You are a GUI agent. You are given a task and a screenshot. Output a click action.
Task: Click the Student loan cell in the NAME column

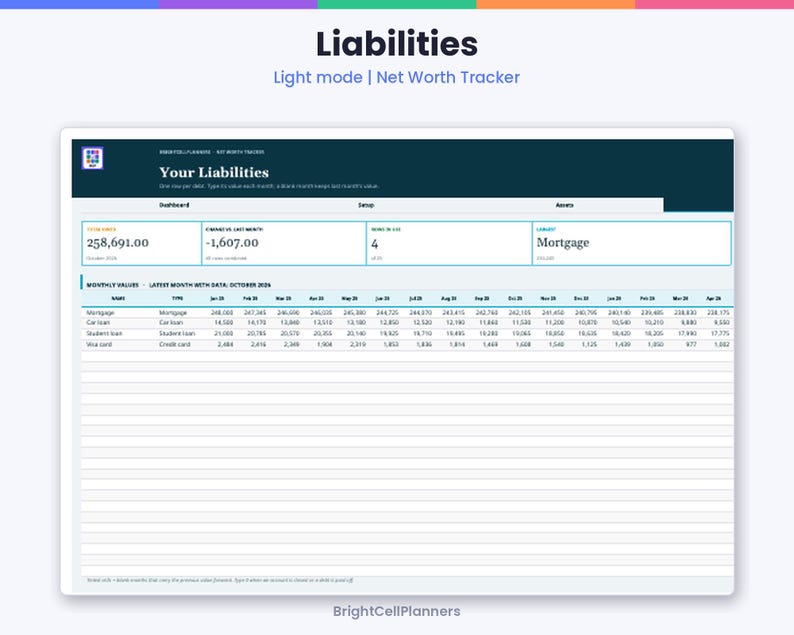[x=104, y=334]
